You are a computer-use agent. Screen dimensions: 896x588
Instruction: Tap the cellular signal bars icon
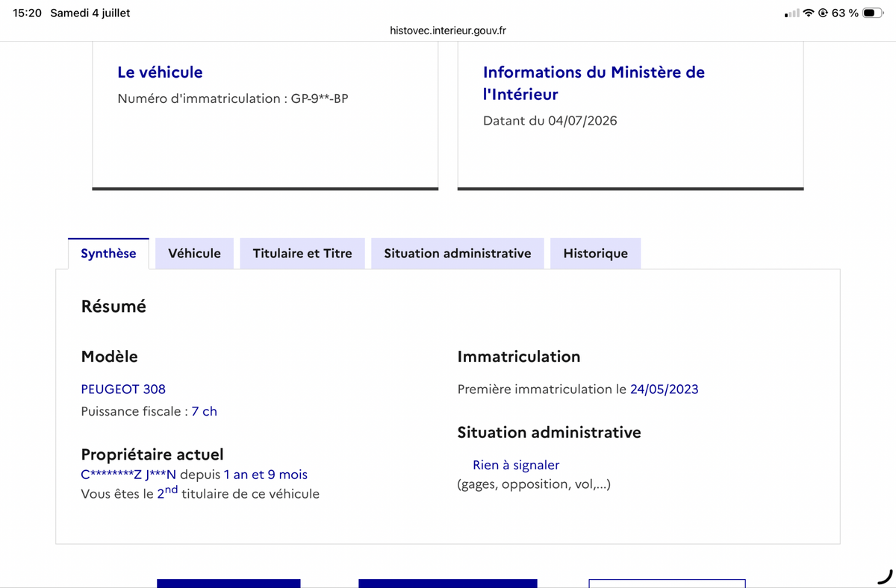792,13
